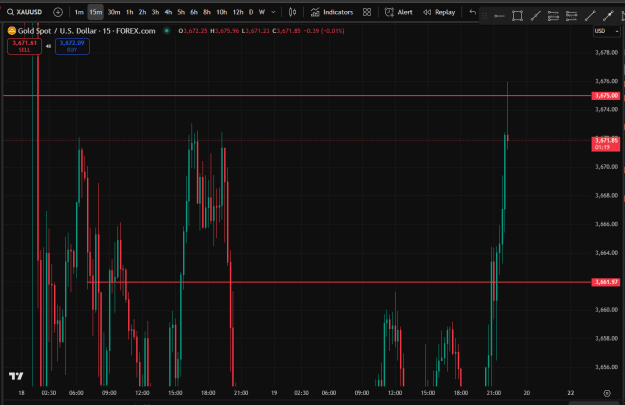
Task: Open the indicator templates grid icon
Action: [367, 12]
